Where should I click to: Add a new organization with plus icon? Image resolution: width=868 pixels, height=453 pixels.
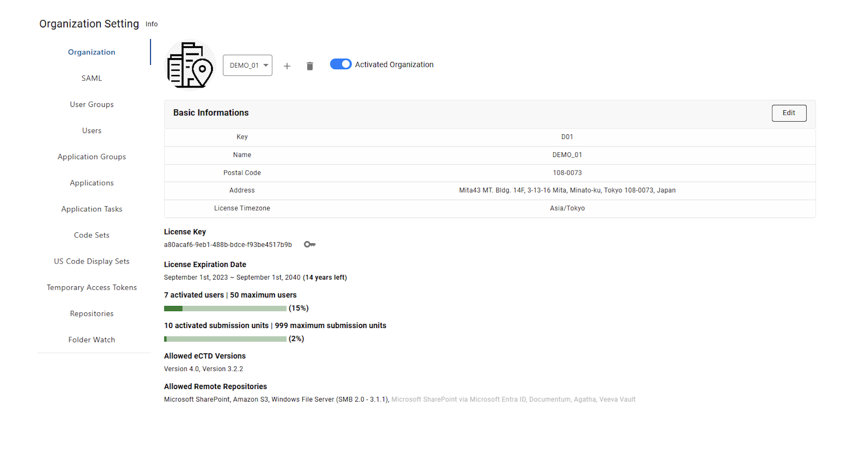(x=287, y=66)
